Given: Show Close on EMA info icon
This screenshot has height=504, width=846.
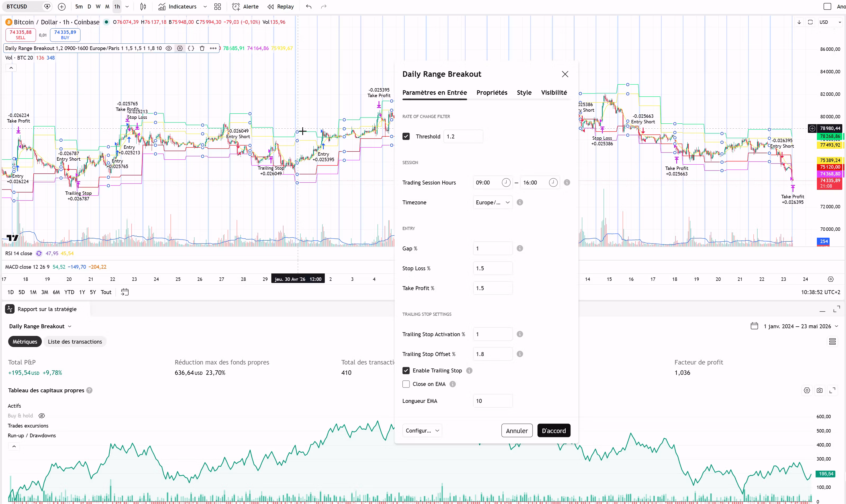Looking at the screenshot, I should [452, 384].
